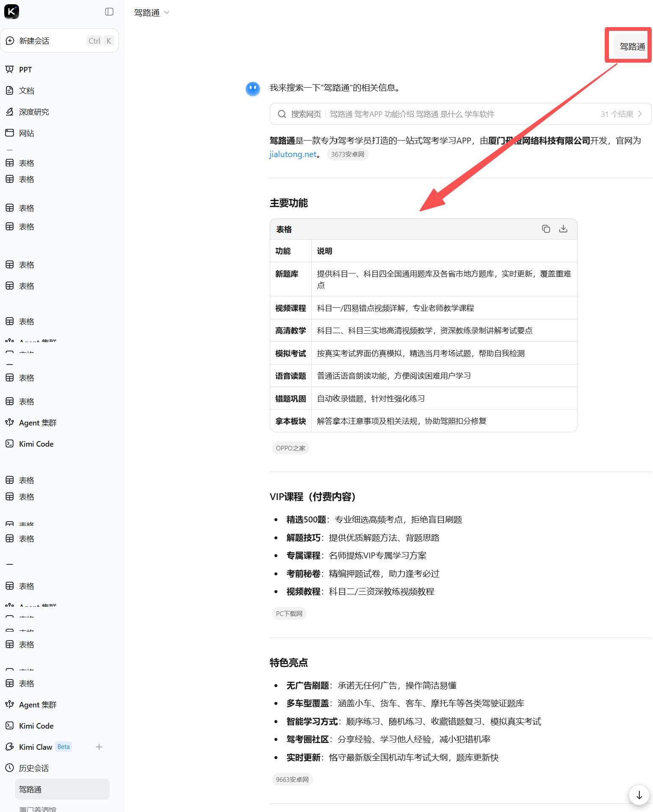
Task: Click the 视频课程 table cell
Action: click(291, 308)
